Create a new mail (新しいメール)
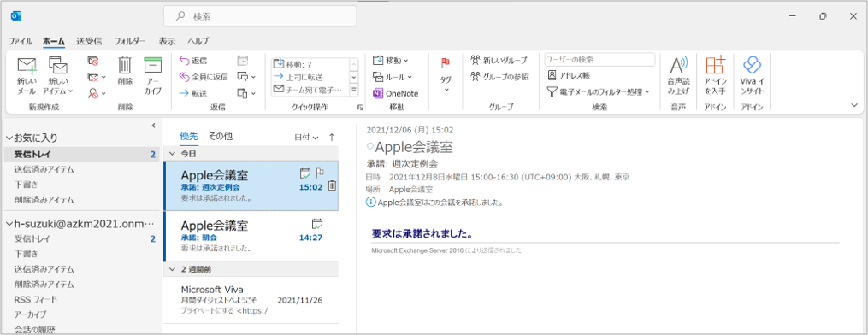 27,76
